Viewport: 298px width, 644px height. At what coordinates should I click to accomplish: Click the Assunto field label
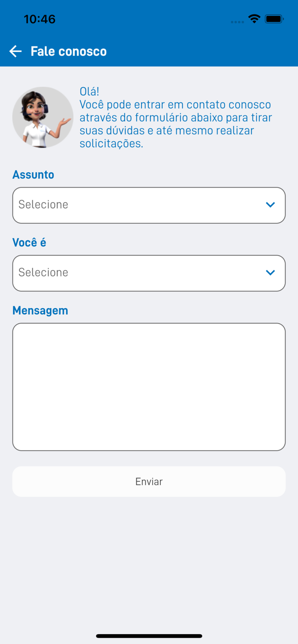click(33, 174)
